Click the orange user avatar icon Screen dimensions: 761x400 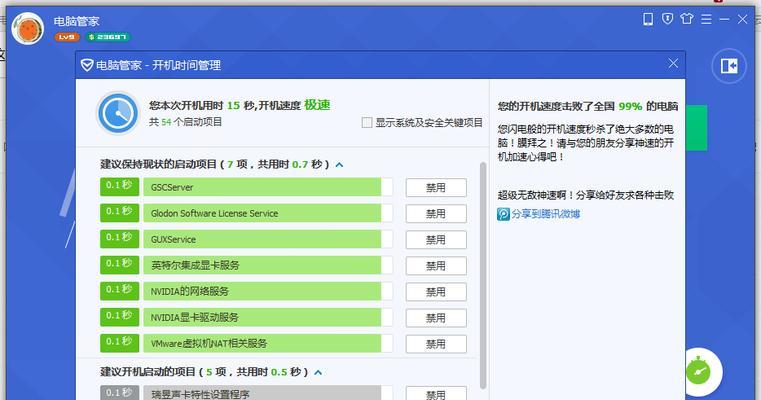(x=28, y=29)
